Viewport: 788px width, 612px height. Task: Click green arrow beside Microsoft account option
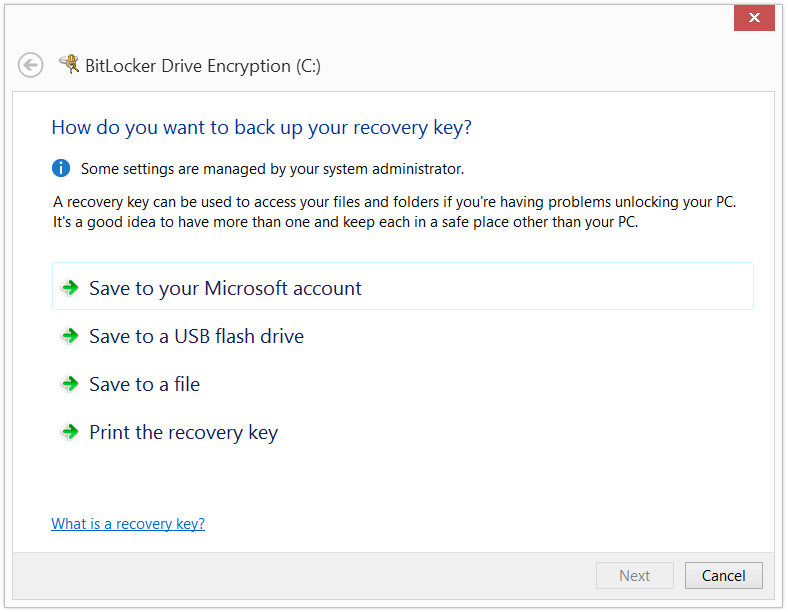pos(70,287)
